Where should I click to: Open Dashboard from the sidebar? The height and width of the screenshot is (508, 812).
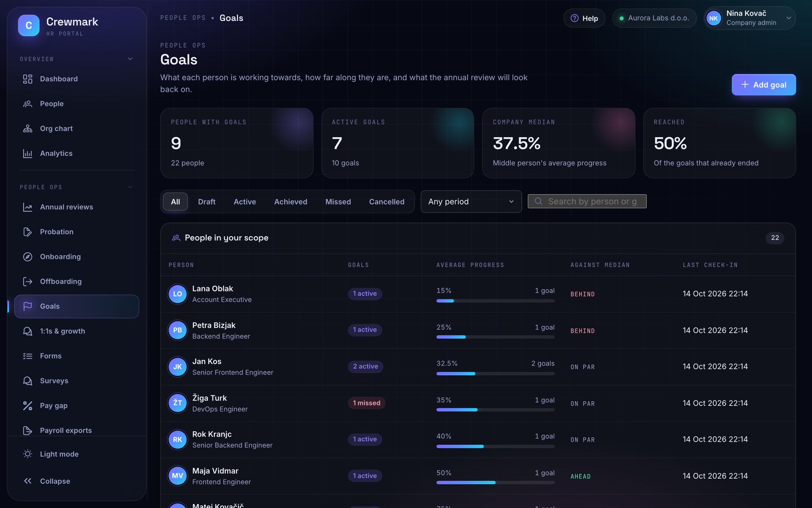[x=77, y=79]
